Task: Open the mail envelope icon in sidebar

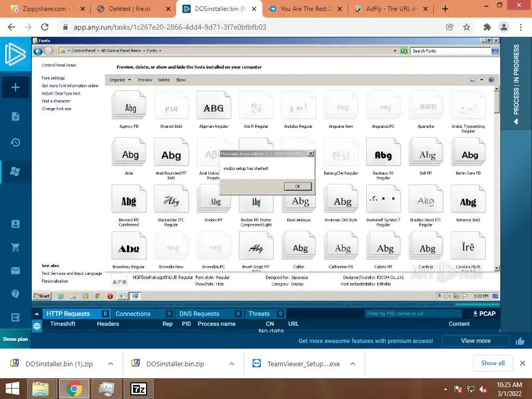Action: click(x=15, y=270)
